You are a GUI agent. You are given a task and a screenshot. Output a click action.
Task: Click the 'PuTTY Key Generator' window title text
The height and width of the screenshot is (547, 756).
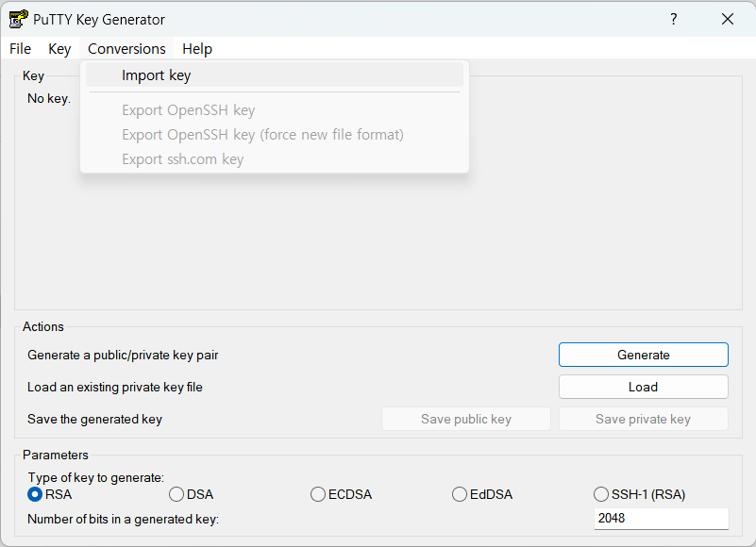coord(99,19)
